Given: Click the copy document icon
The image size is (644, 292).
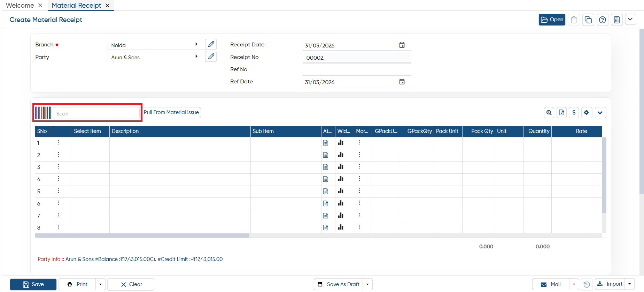Looking at the screenshot, I should tap(588, 20).
